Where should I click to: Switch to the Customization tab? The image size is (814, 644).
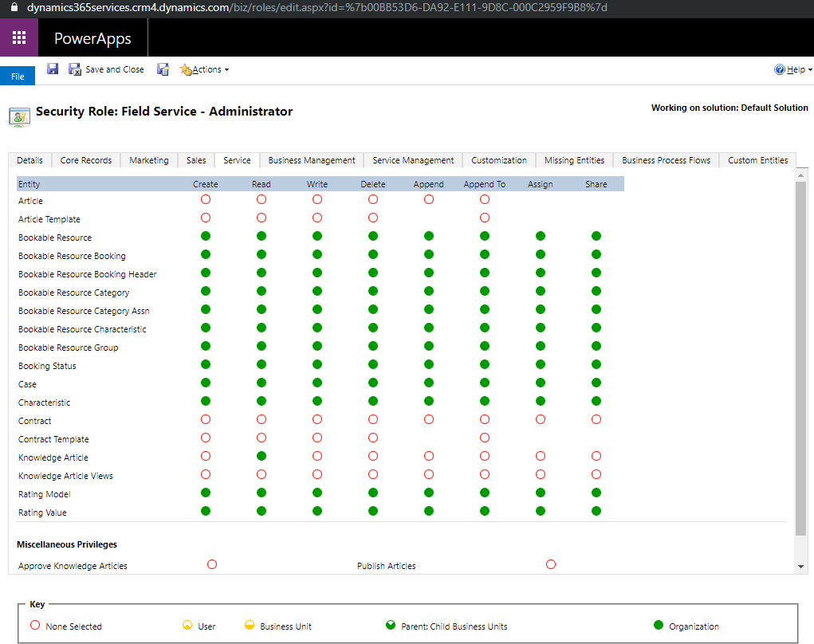coord(499,160)
